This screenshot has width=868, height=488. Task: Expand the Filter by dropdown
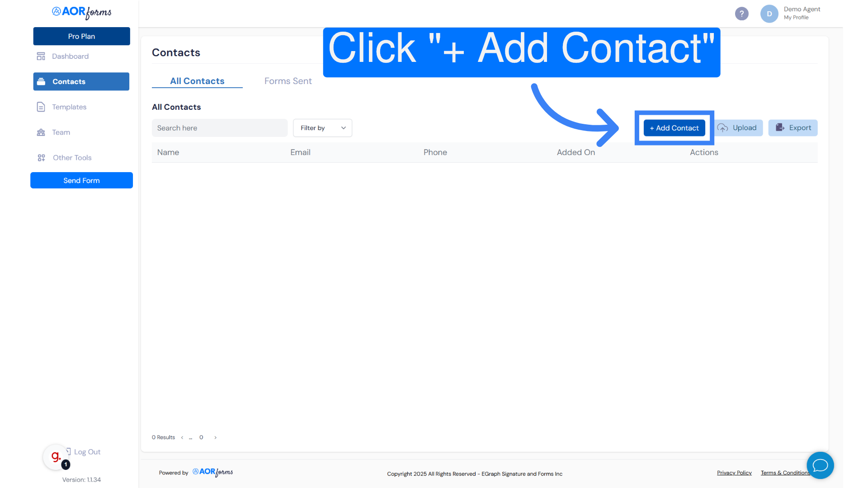322,128
